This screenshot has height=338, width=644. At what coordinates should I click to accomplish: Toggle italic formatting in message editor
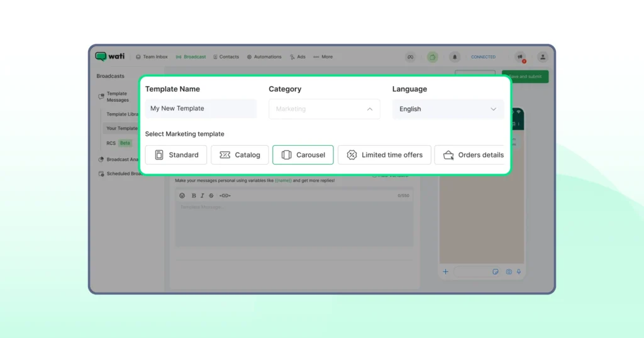[x=202, y=195]
